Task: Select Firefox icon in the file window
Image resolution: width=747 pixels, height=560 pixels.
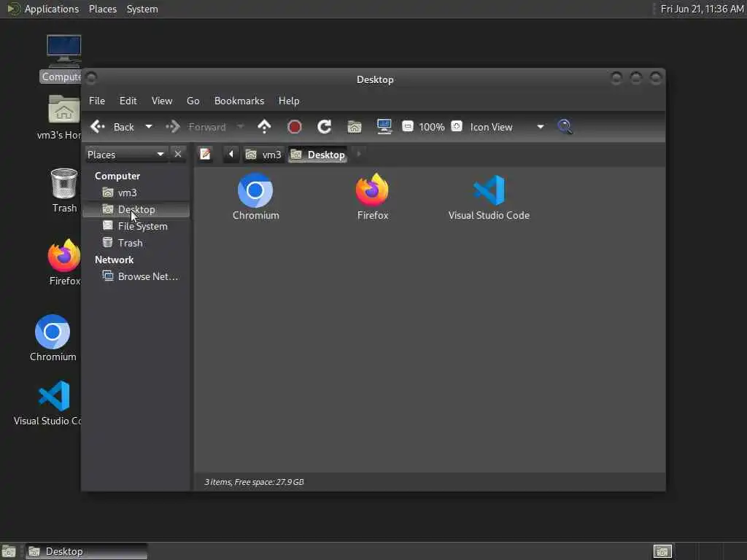Action: (373, 197)
